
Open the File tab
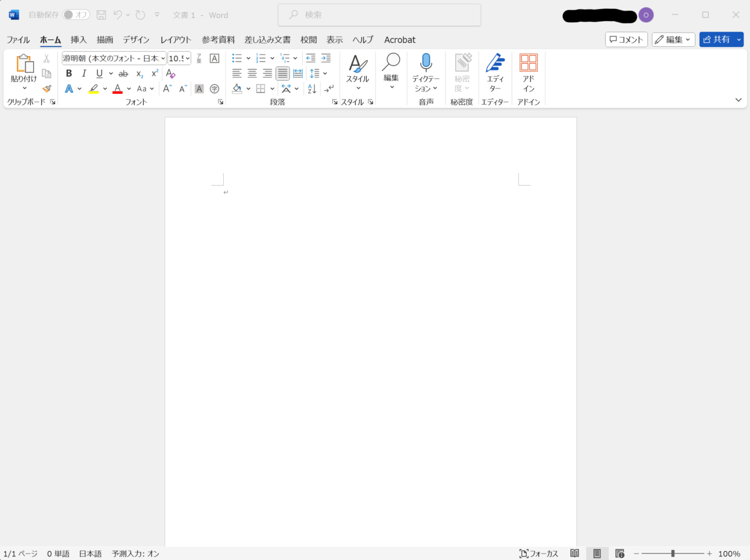point(18,40)
